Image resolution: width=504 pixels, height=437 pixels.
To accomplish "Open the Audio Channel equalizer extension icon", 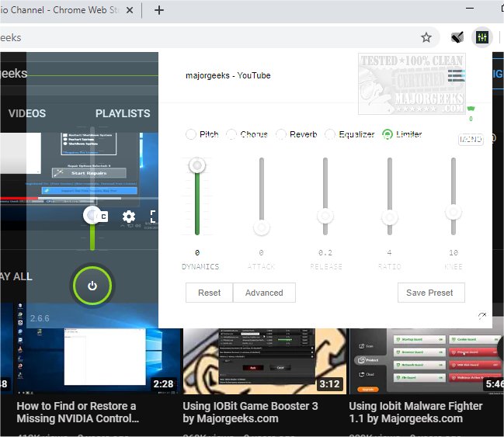I will [x=482, y=37].
